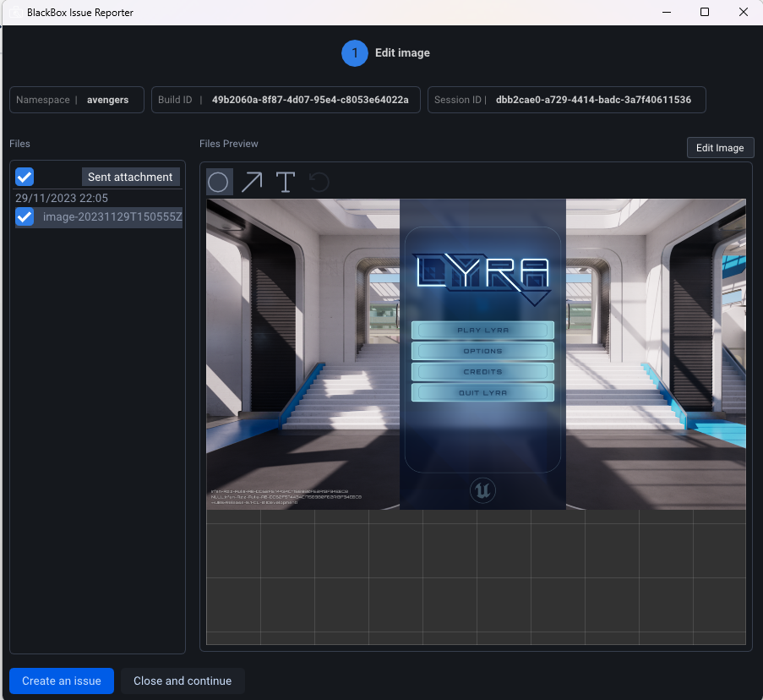763x700 pixels.
Task: Uncheck the select-all files checkbox
Action: [x=25, y=177]
